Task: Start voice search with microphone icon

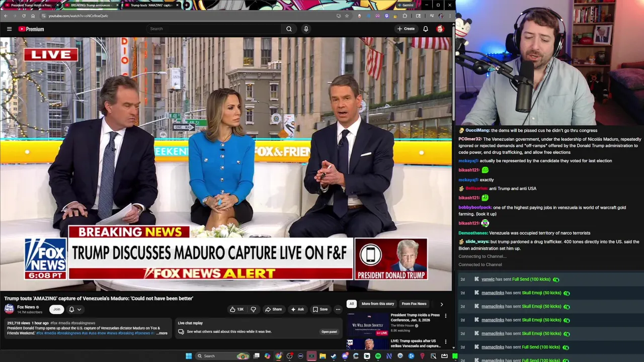Action: coord(306,29)
